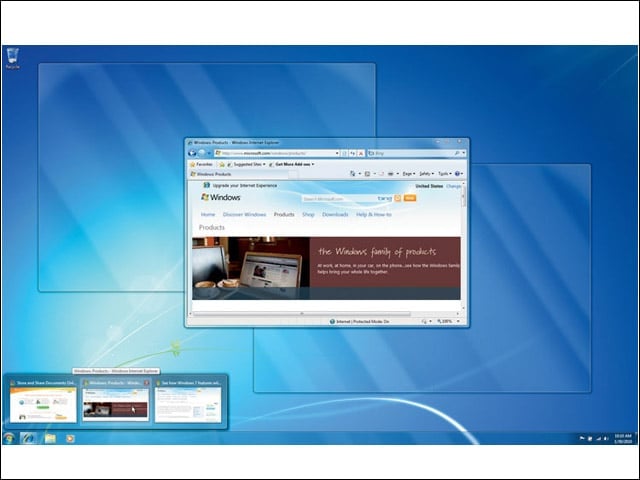The width and height of the screenshot is (640, 480).
Task: Open Windows Explorer from the taskbar
Action: coord(50,438)
